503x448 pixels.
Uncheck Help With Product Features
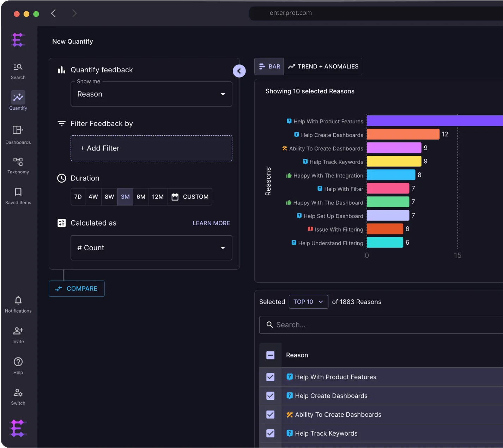270,377
